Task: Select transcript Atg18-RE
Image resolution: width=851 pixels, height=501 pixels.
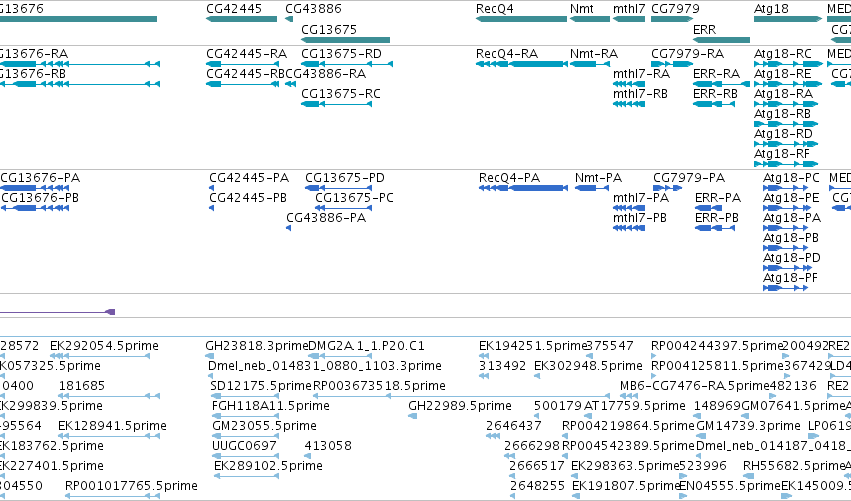Action: click(788, 84)
